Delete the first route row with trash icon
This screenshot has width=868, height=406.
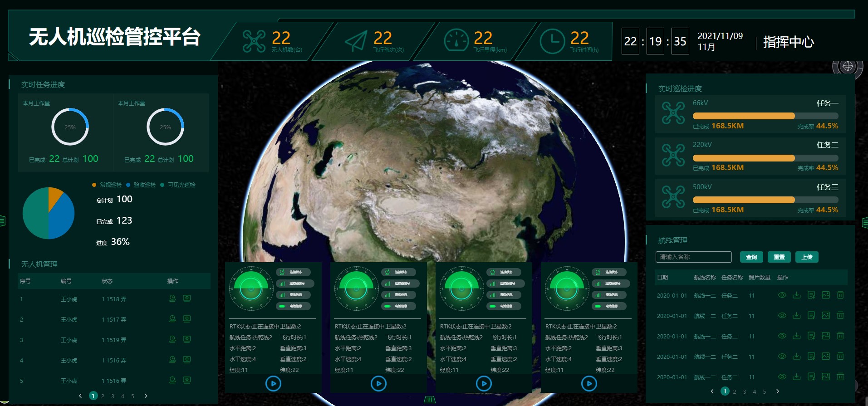[x=840, y=295]
